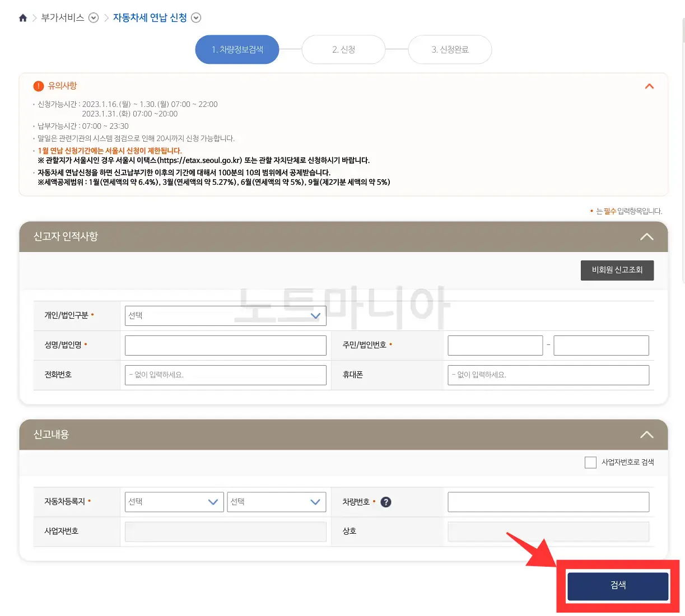Viewport: 685px width, 616px height.
Task: Collapse the 신고내용 section
Action: tap(647, 434)
